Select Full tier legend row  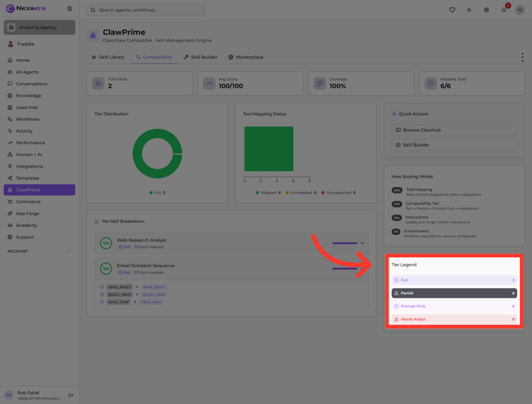tap(454, 280)
